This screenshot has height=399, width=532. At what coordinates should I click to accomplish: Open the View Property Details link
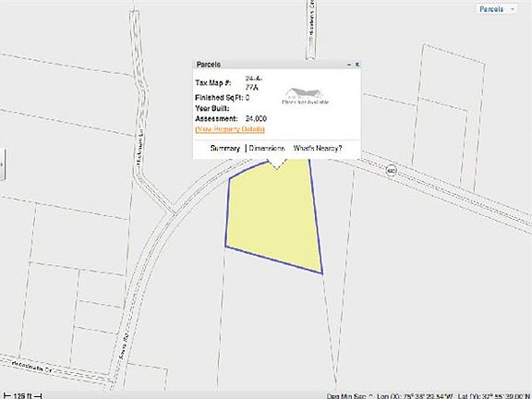(230, 129)
